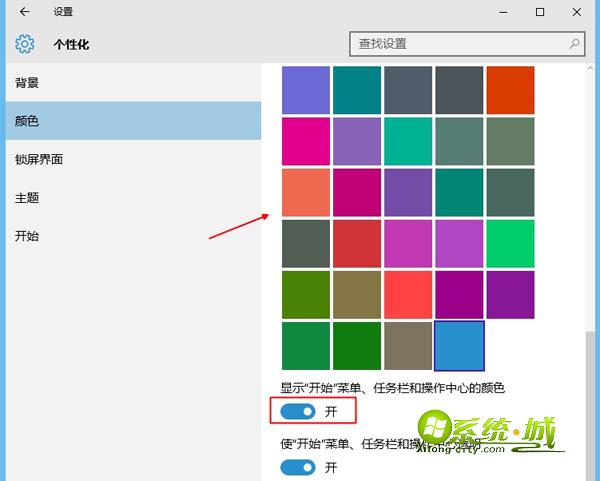
Task: Go to the 锁屏界面 section
Action: click(x=38, y=160)
